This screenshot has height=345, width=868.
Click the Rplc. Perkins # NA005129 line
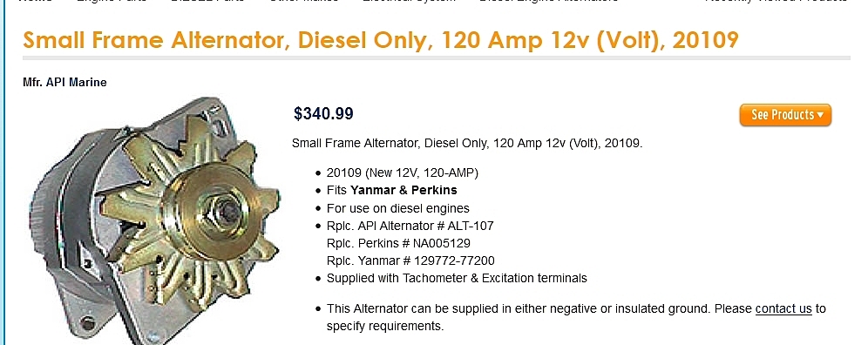(x=398, y=243)
